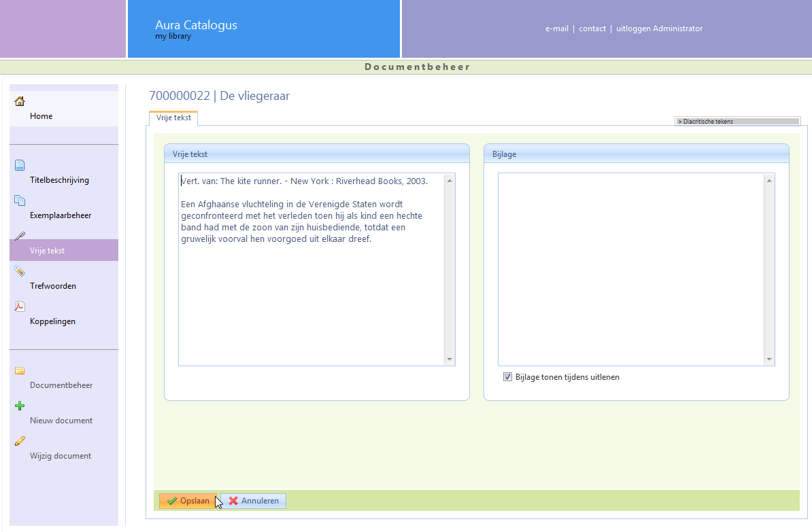This screenshot has height=532, width=812.
Task: Click the heading 700000022 | De vliegeraar
Action: (x=219, y=96)
